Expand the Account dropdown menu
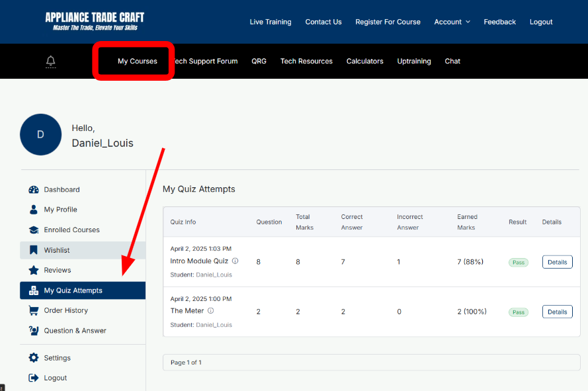588x391 pixels. (452, 22)
